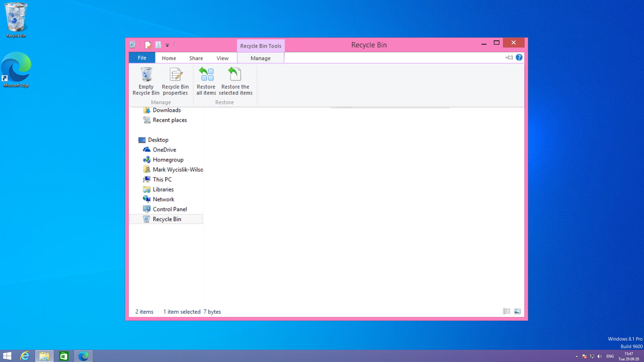Image resolution: width=644 pixels, height=362 pixels.
Task: Select the Share tab in ribbon
Action: 196,58
